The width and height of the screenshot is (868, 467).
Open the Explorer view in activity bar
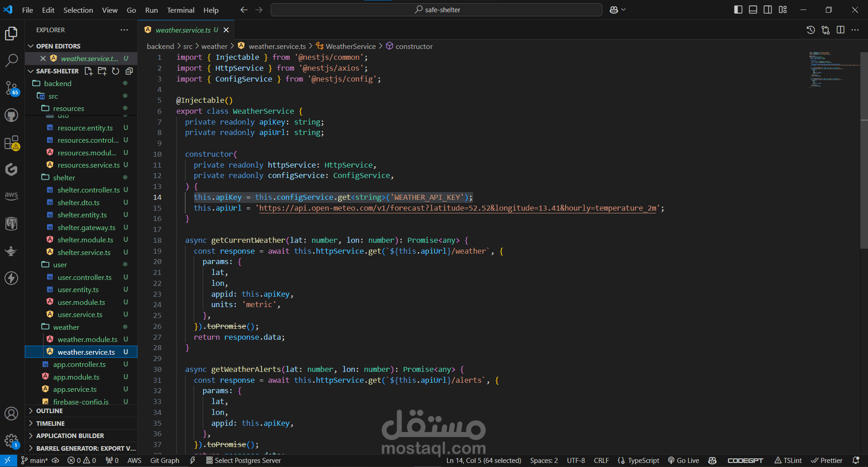pyautogui.click(x=11, y=34)
